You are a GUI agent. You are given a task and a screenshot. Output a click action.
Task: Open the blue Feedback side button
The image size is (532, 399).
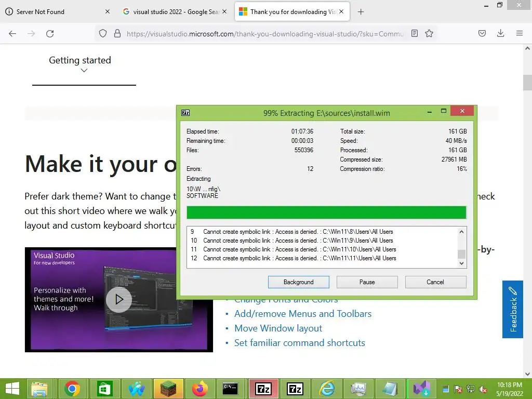513,309
